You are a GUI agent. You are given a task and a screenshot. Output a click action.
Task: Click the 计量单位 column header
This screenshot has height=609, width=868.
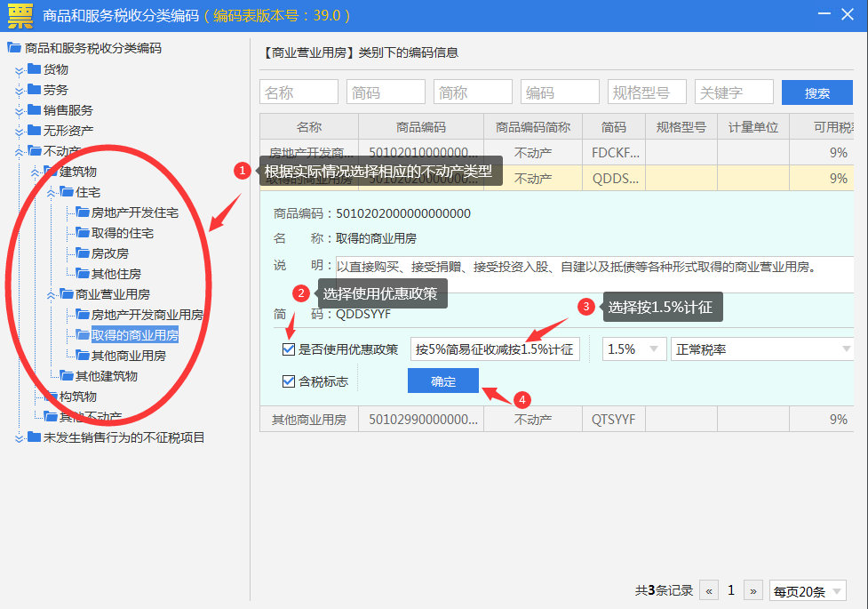tap(753, 127)
